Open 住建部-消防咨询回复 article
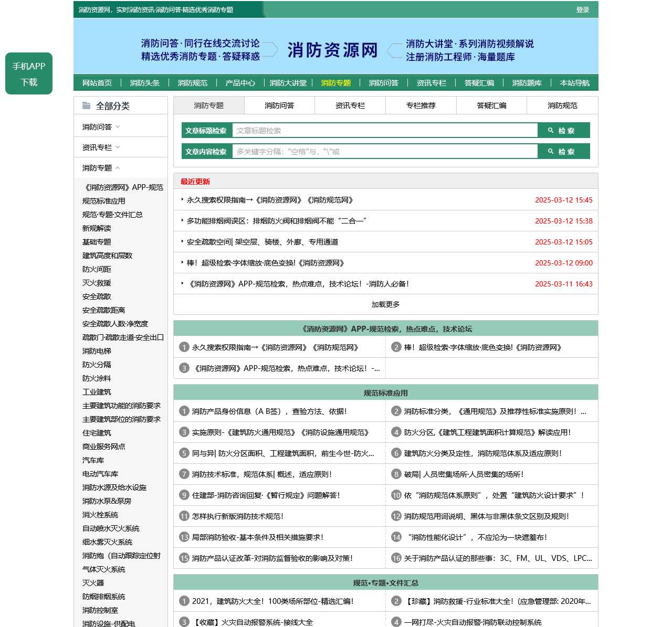This screenshot has width=672, height=627. pyautogui.click(x=266, y=495)
